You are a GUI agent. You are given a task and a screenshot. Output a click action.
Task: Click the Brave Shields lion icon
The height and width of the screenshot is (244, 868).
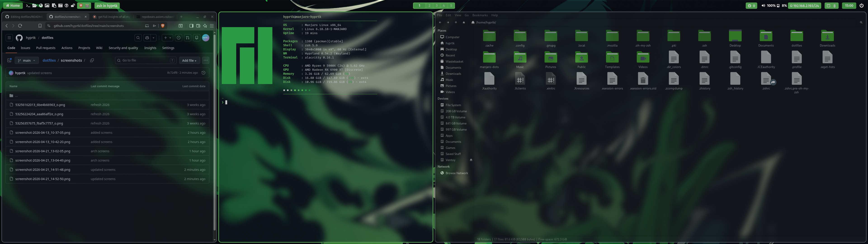click(163, 26)
